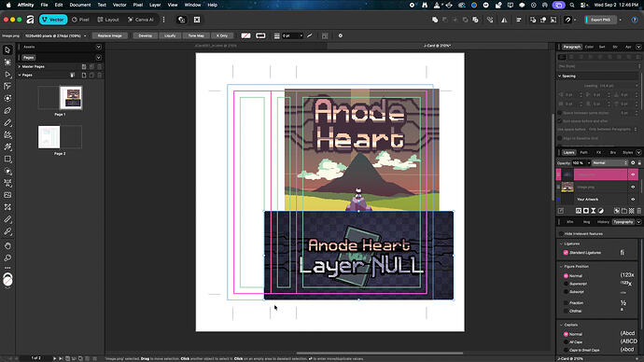Delete selected layer with trash icon
Screen dimensions: 644x362
[x=638, y=211]
